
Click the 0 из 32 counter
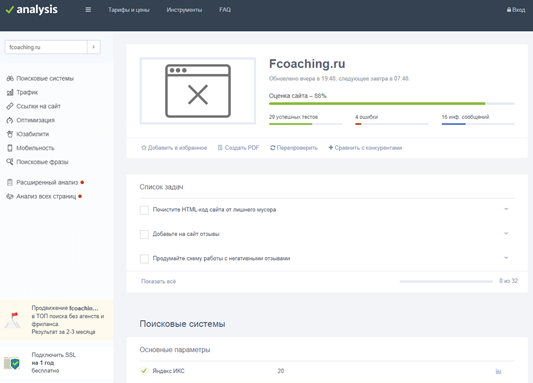[x=509, y=281]
